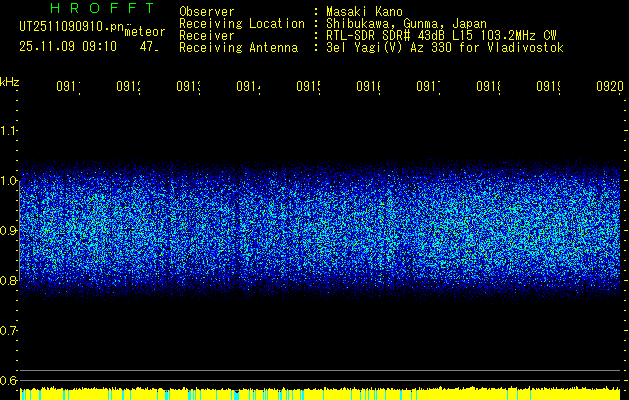Click the Observer name Masaki Kano
The height and width of the screenshot is (400, 629).
click(x=359, y=11)
